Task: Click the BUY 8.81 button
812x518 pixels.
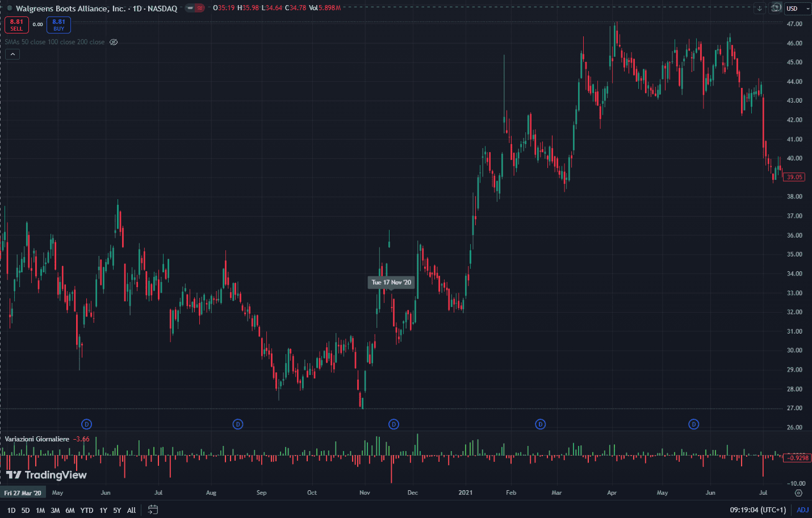Action: pyautogui.click(x=58, y=25)
